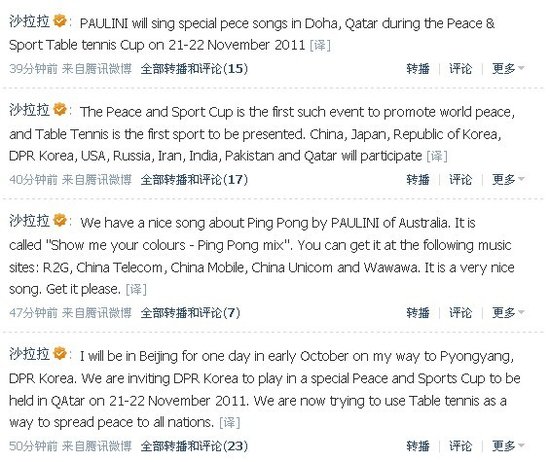Click verified badge on the Beijing trip post
The image size is (550, 462).
pyautogui.click(x=60, y=353)
